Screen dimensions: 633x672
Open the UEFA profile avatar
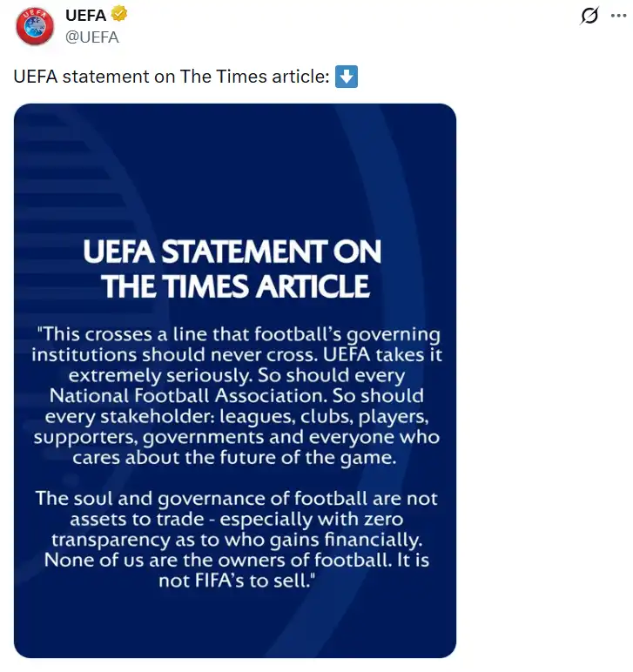tap(35, 27)
